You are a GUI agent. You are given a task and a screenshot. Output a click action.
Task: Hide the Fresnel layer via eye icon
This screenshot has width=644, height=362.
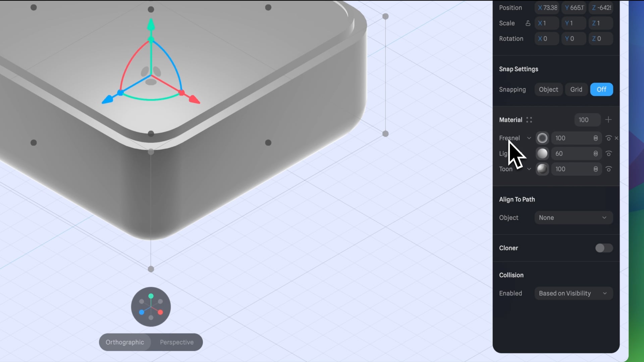click(608, 138)
